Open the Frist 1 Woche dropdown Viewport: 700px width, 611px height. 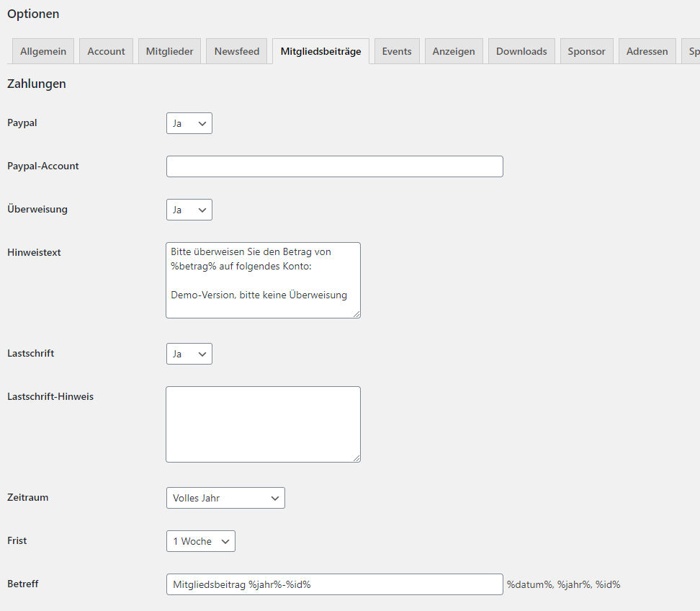201,541
